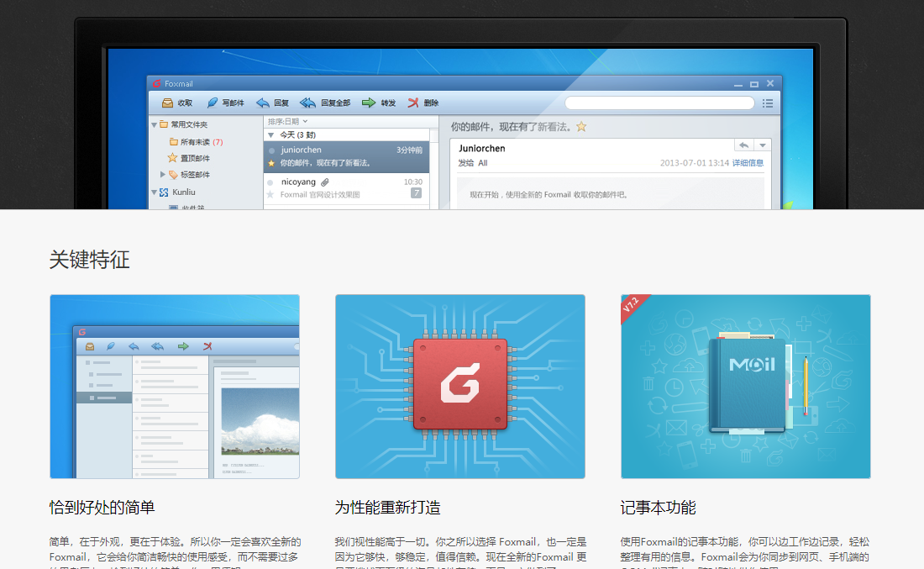Click 回复全部 reply-all toolbar button
The height and width of the screenshot is (569, 924).
coord(325,103)
